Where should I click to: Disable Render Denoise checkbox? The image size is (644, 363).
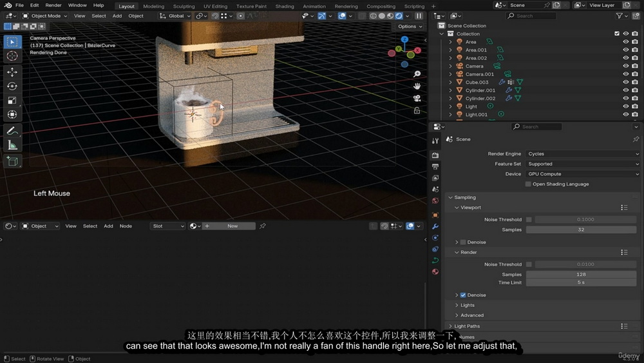coord(463,295)
